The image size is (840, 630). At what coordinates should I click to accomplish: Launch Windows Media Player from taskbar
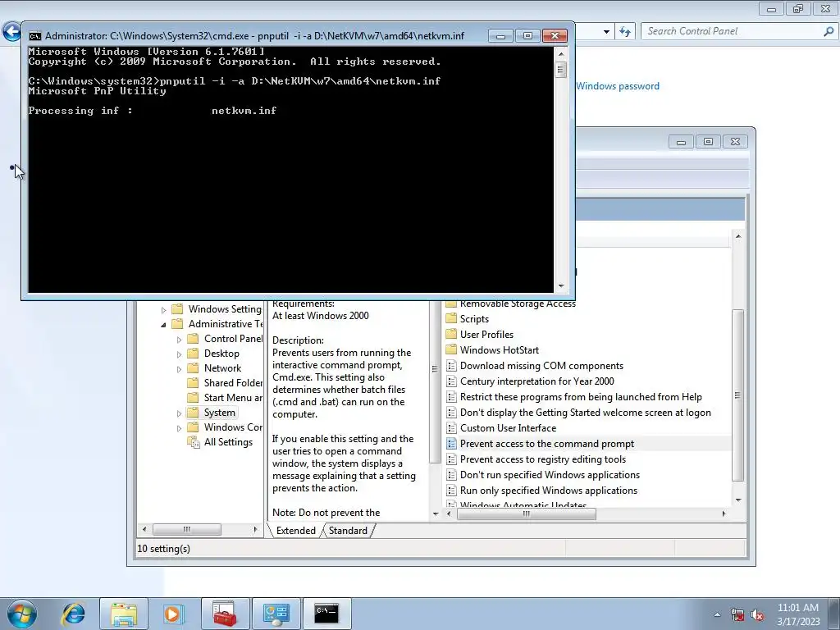click(x=173, y=614)
